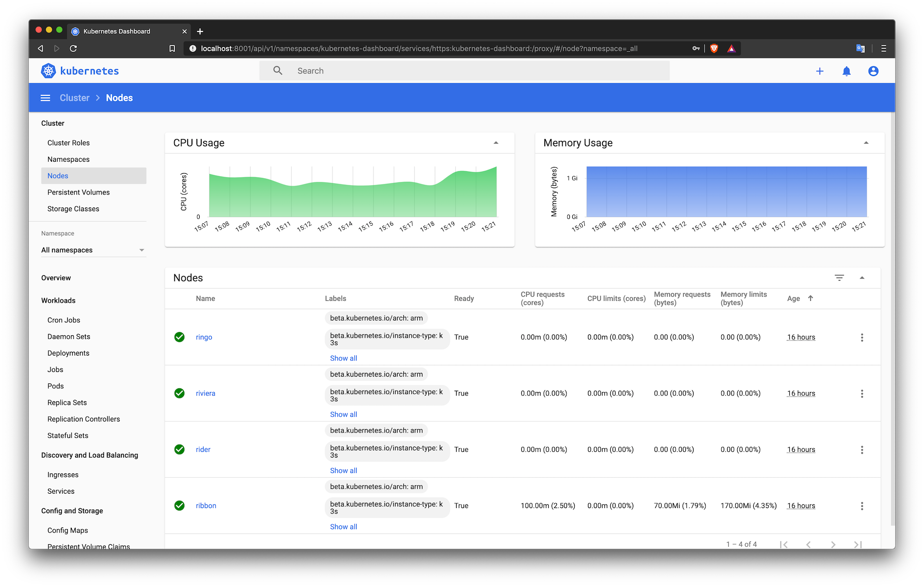Viewport: 924px width, 587px height.
Task: Jump to first page of nodes
Action: click(x=784, y=544)
